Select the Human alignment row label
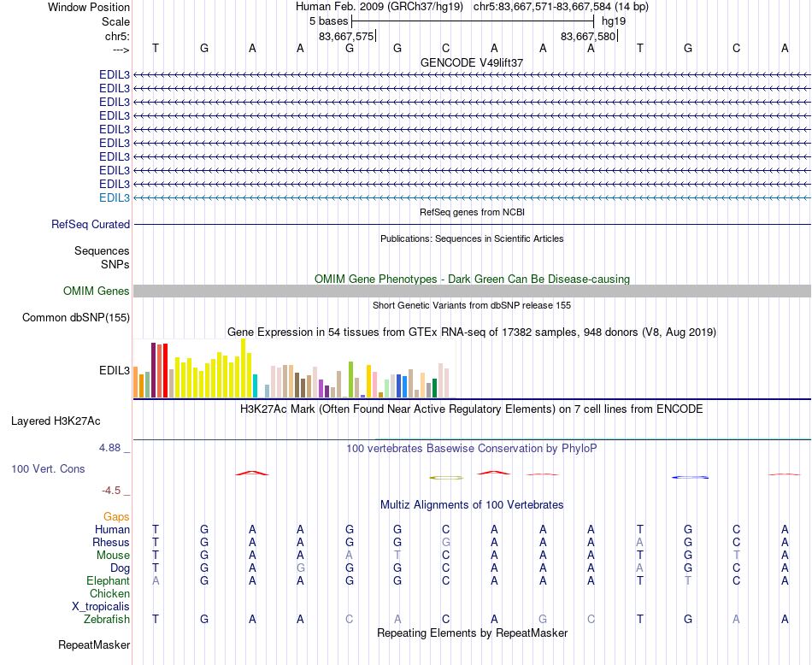This screenshot has height=665, width=812. click(x=112, y=529)
